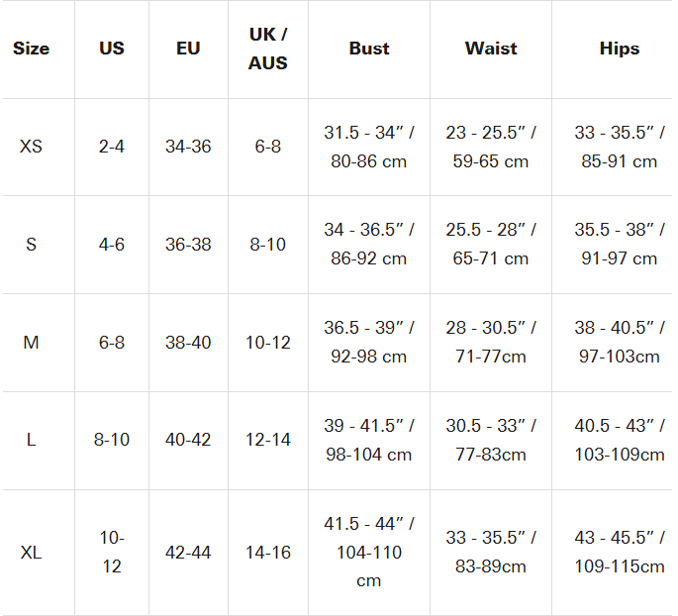The image size is (678, 616).
Task: Click the US 10-12 cell
Action: 112,553
